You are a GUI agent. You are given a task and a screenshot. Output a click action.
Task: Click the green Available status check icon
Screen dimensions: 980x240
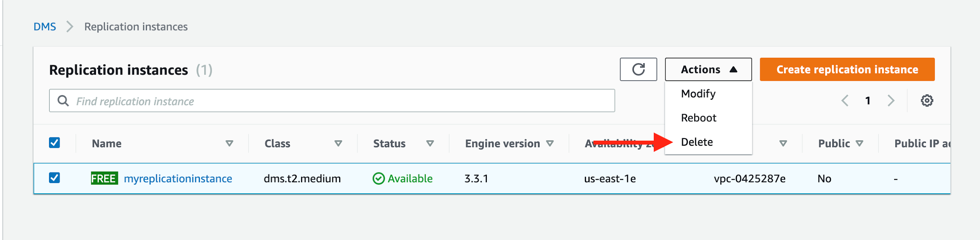tap(378, 179)
